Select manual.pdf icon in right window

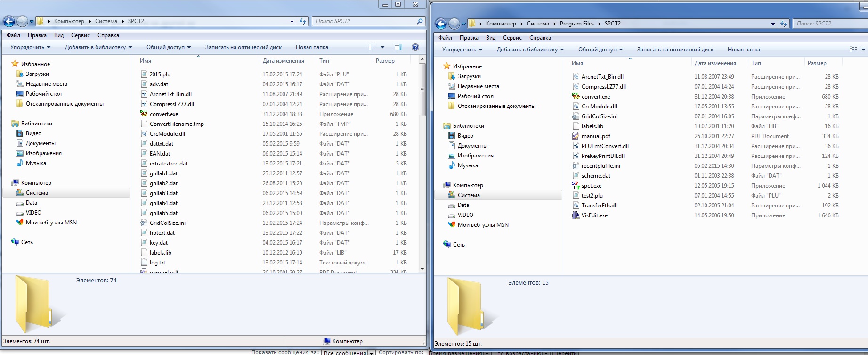tap(576, 136)
